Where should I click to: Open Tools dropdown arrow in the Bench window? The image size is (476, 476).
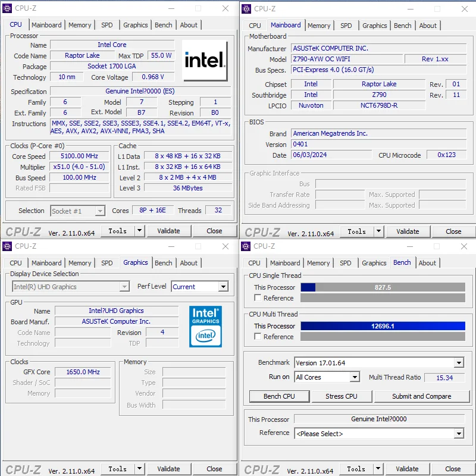click(378, 469)
